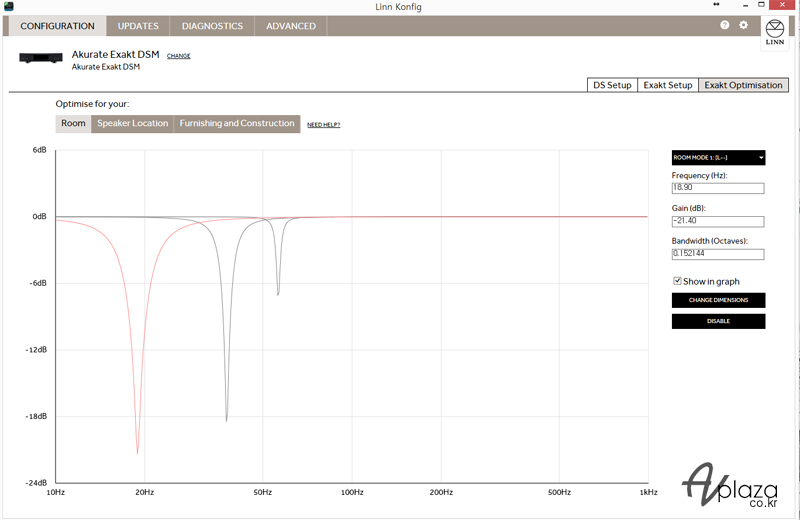This screenshot has width=800, height=520.
Task: Open the help question mark icon
Action: (724, 25)
